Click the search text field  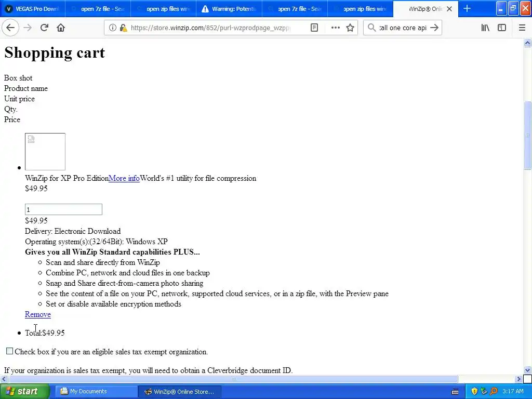[403, 28]
